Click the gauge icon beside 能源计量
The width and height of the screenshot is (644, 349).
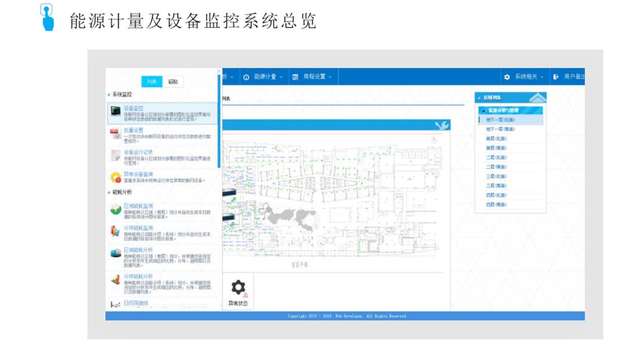[x=246, y=77]
